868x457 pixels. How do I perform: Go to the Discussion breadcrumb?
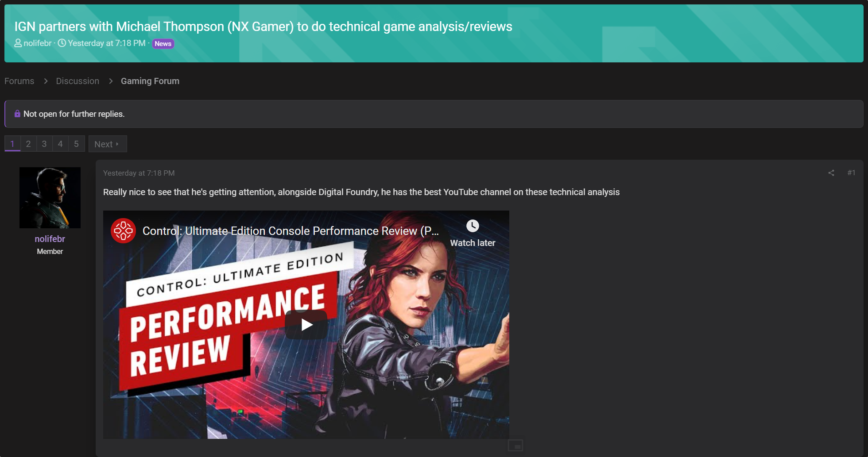tap(77, 81)
